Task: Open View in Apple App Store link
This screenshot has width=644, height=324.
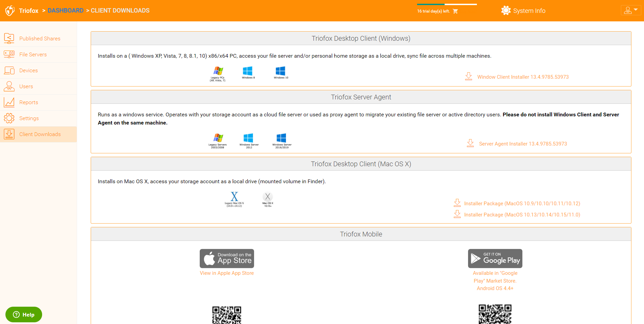Action: point(227,273)
